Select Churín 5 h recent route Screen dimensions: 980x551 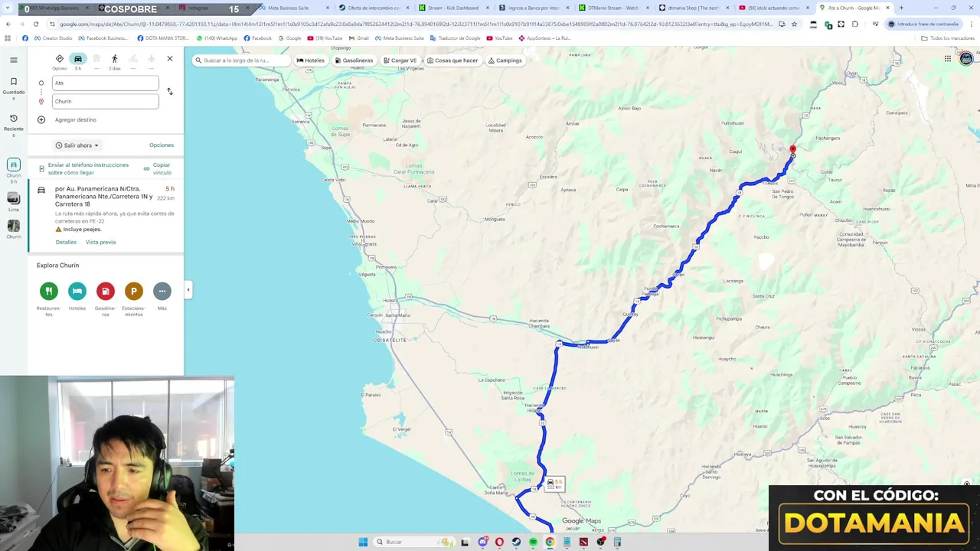coord(13,171)
